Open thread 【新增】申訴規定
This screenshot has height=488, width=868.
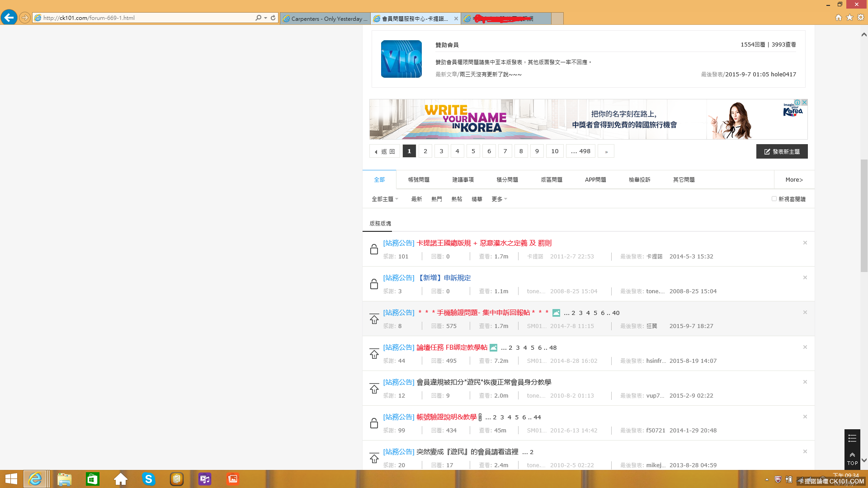(x=443, y=278)
